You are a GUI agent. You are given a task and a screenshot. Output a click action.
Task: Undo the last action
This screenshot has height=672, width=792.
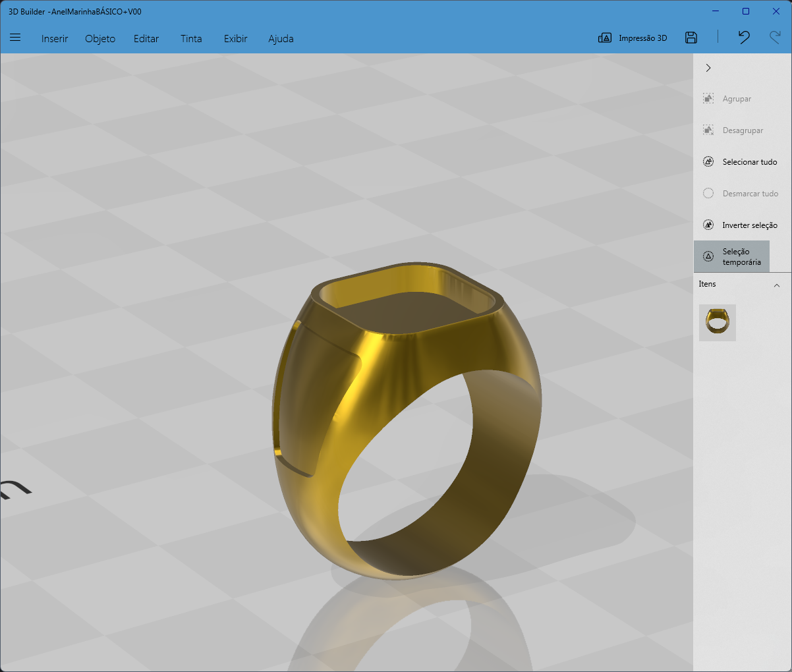click(x=743, y=38)
